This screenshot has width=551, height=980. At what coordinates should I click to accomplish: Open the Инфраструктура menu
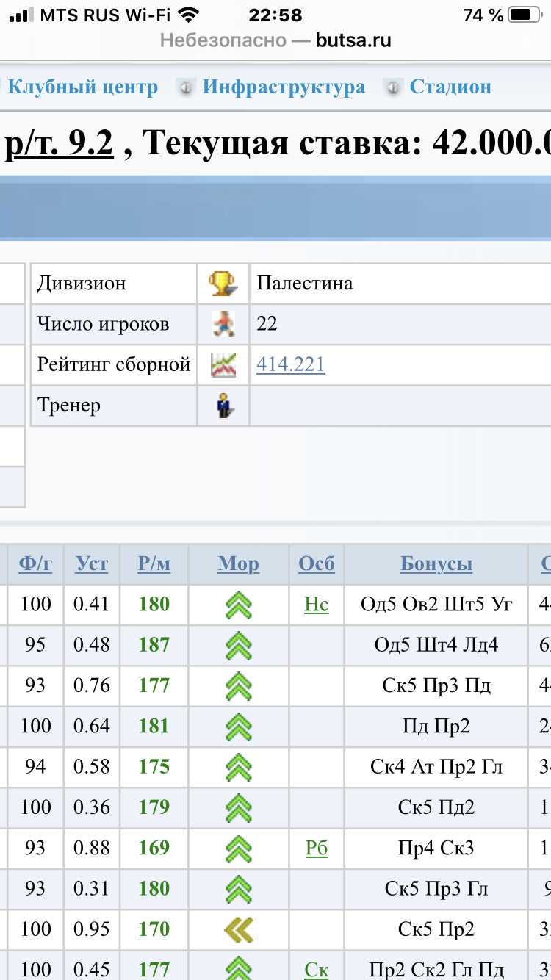click(x=284, y=87)
